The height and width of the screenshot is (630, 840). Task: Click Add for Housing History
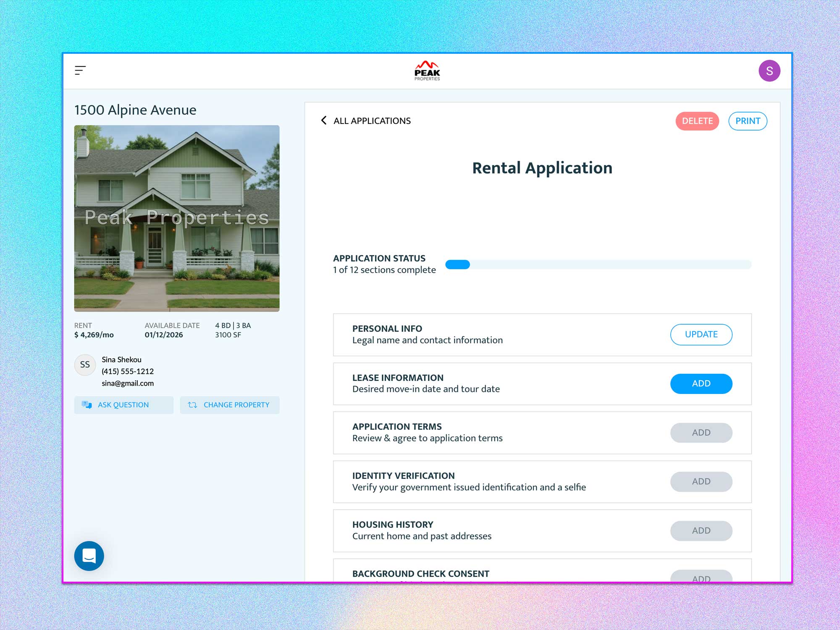point(701,530)
